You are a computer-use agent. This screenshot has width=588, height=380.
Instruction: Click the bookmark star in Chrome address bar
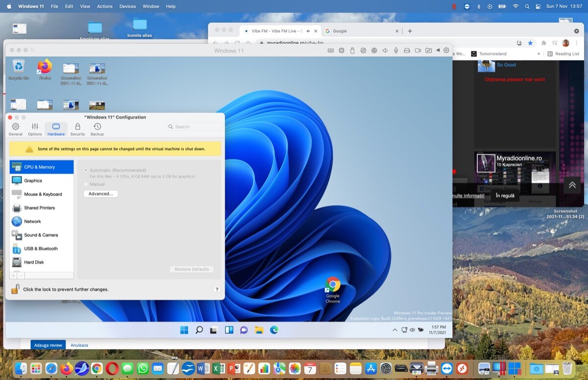(530, 43)
